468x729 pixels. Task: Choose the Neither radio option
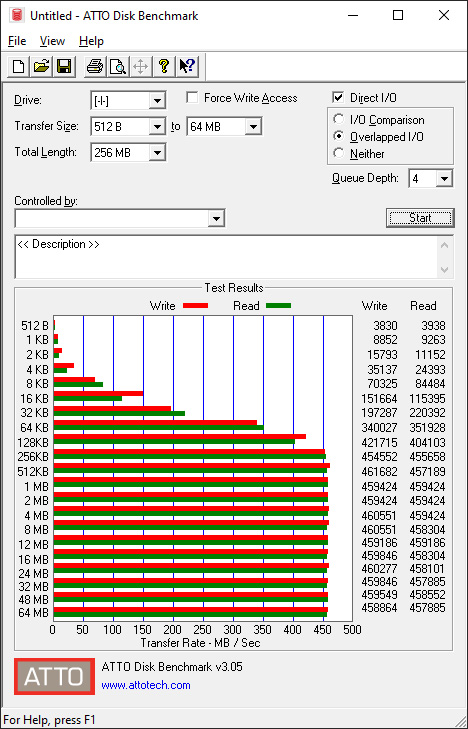tap(339, 153)
